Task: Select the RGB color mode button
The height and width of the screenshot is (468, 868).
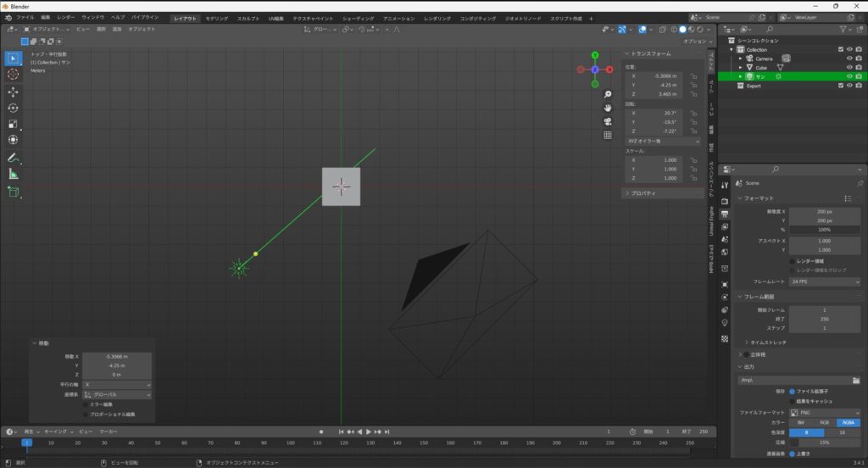Action: tap(824, 421)
